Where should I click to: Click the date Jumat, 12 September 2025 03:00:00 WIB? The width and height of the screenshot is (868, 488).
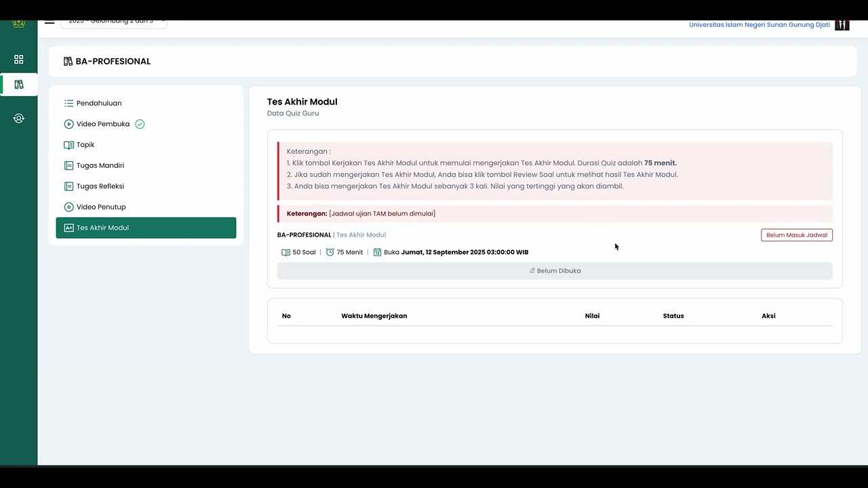465,252
